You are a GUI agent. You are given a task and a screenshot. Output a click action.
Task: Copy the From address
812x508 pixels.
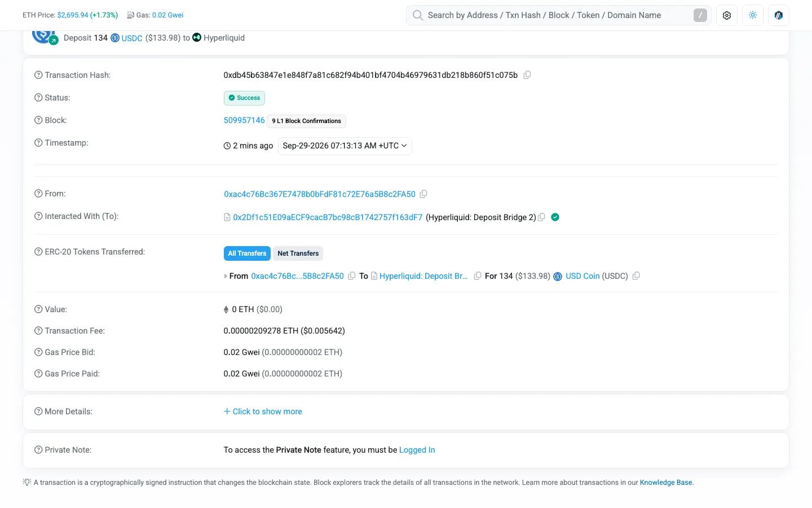[423, 194]
